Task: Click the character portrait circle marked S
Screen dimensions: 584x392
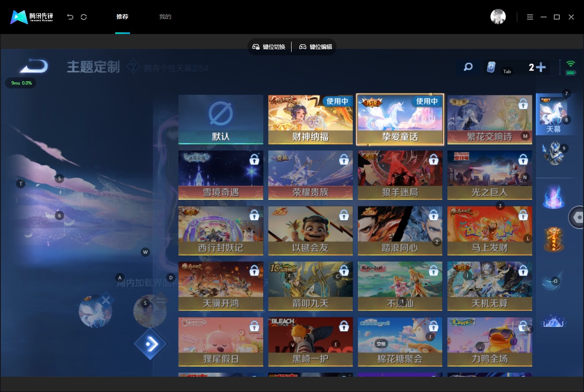Action: (x=150, y=311)
